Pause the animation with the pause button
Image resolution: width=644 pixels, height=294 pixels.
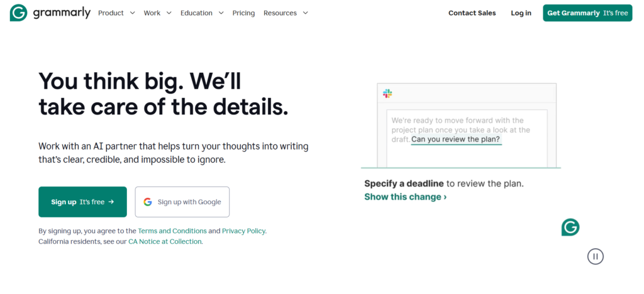coord(596,256)
